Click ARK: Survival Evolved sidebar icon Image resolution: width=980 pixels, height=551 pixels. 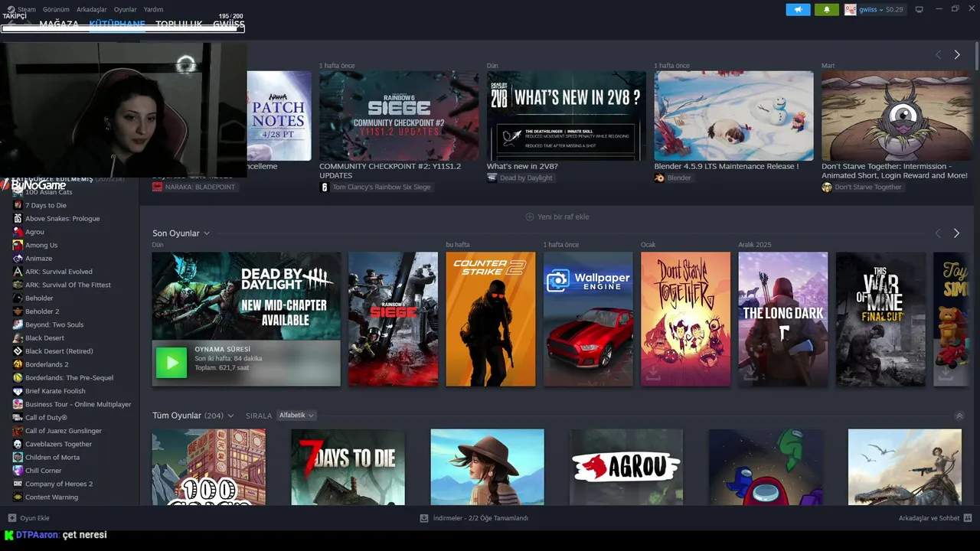(18, 272)
